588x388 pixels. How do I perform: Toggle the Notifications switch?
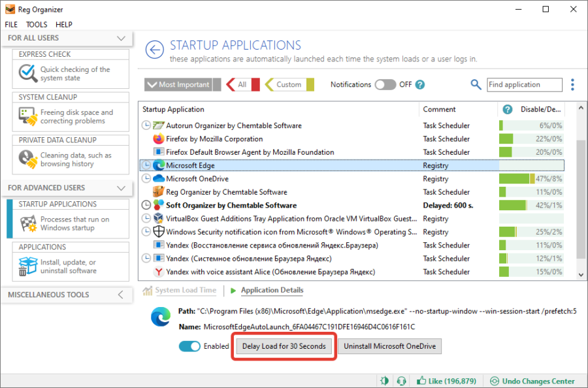point(385,85)
